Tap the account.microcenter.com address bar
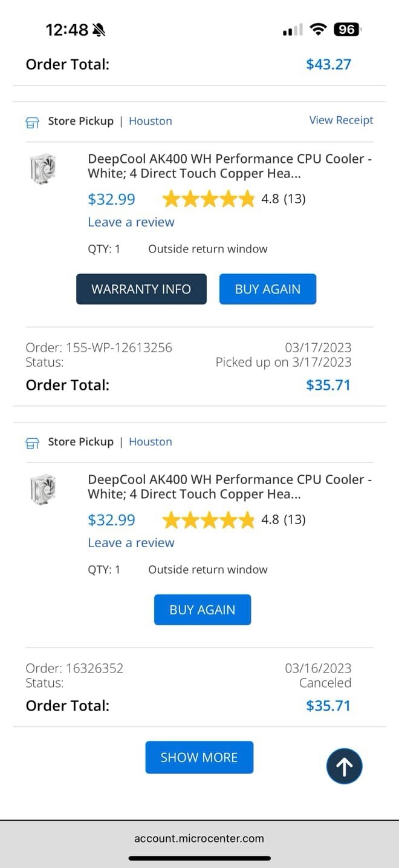 pos(199,838)
